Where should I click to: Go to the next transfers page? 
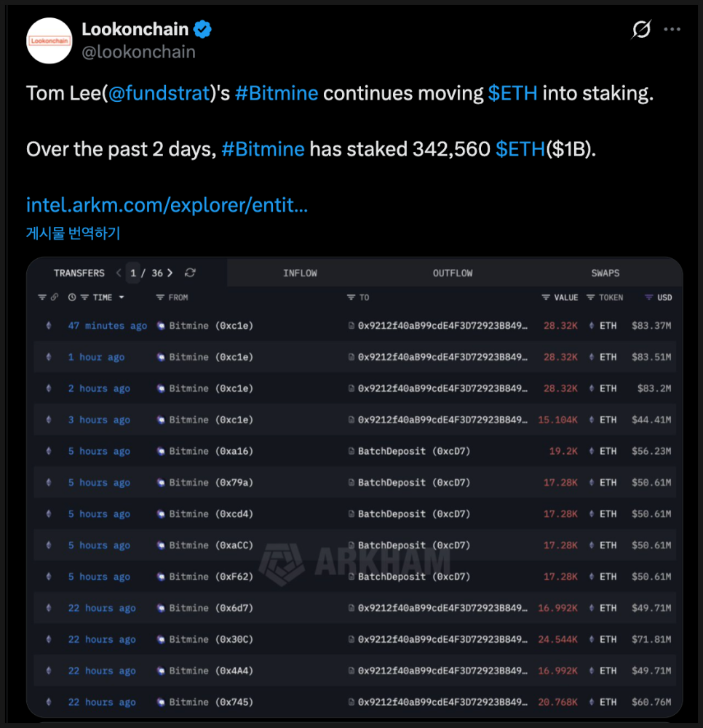(170, 273)
